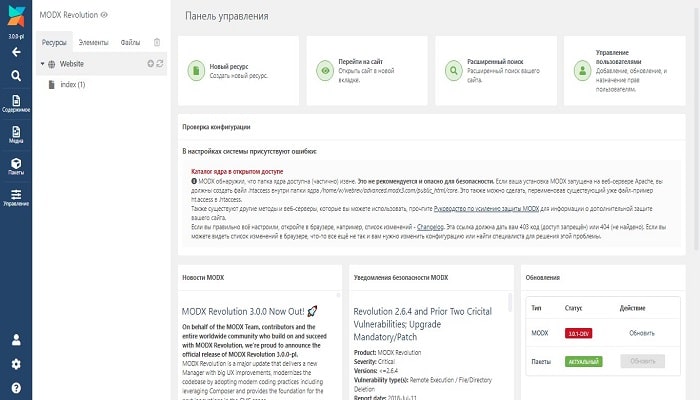
Task: Open the trash bin tab icon
Action: (157, 42)
